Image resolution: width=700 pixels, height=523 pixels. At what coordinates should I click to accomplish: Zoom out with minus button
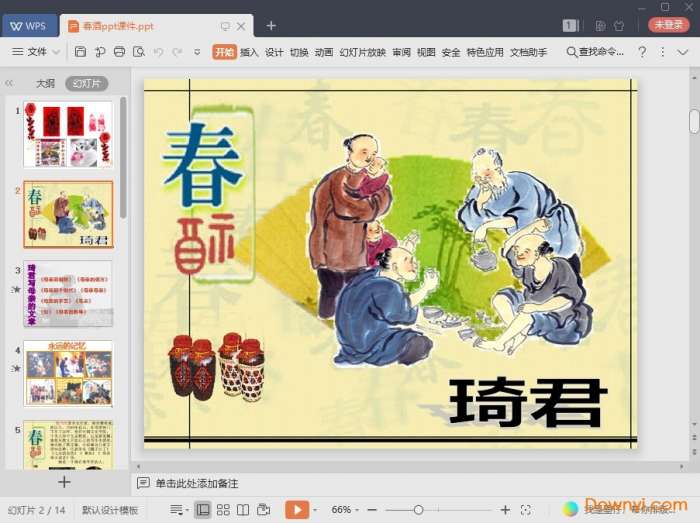372,510
